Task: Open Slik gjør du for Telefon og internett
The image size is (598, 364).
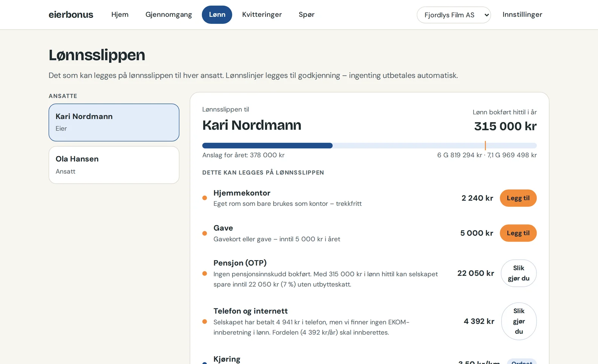Action: tap(519, 321)
